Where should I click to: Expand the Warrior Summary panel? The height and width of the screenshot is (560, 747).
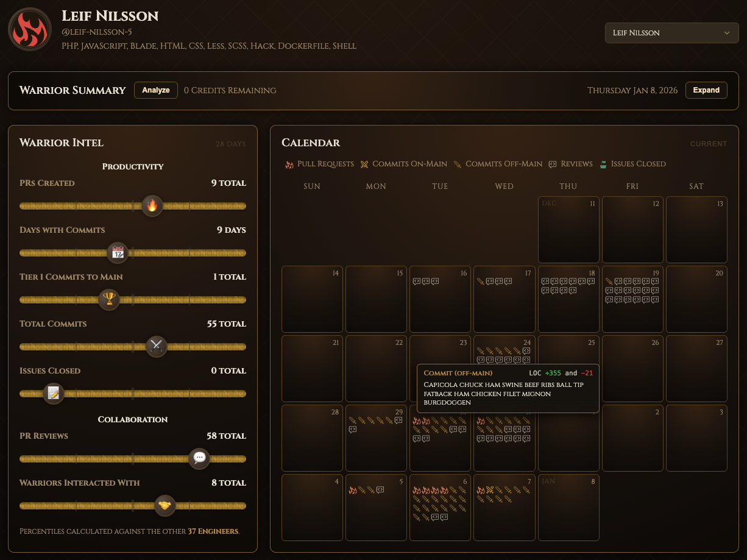706,90
